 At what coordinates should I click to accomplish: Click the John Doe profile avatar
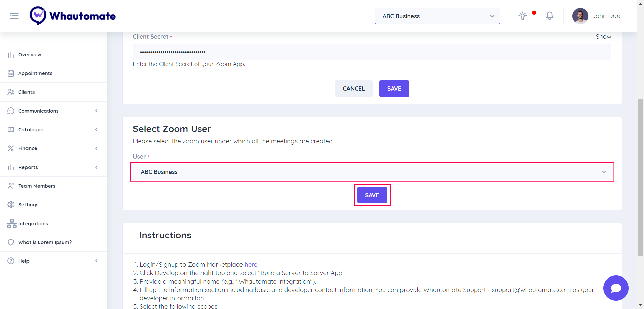click(580, 16)
